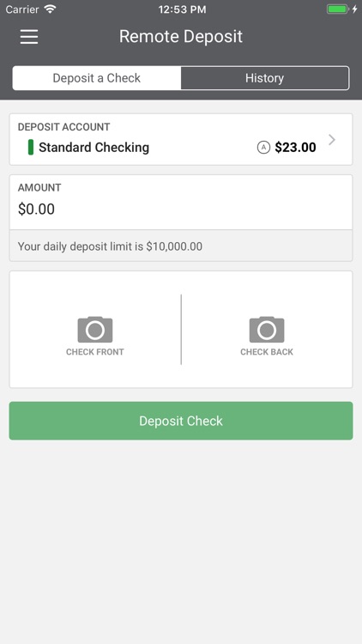Open the Standard Checking account selector
Viewport: 362px width, 644px height.
click(181, 140)
